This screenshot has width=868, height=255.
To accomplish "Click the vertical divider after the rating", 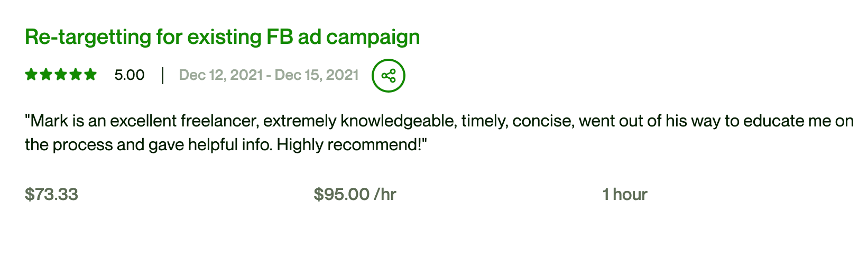I will pyautogui.click(x=163, y=75).
